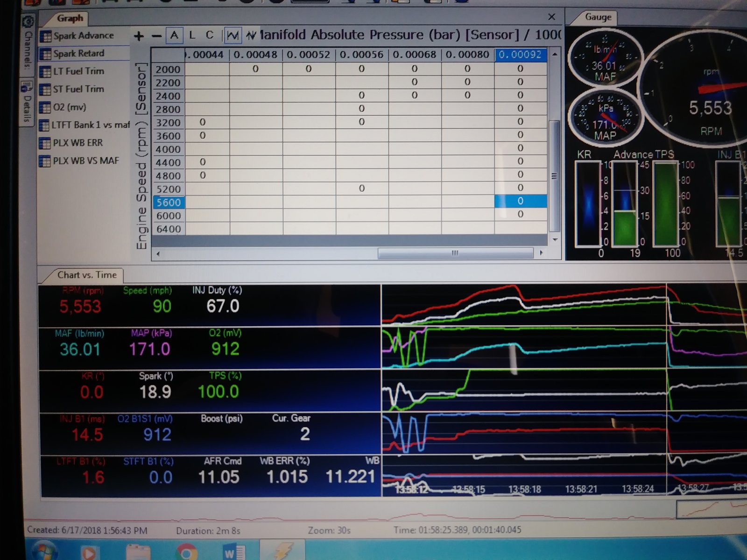Click the minus icon in graph toolbar

(x=156, y=36)
